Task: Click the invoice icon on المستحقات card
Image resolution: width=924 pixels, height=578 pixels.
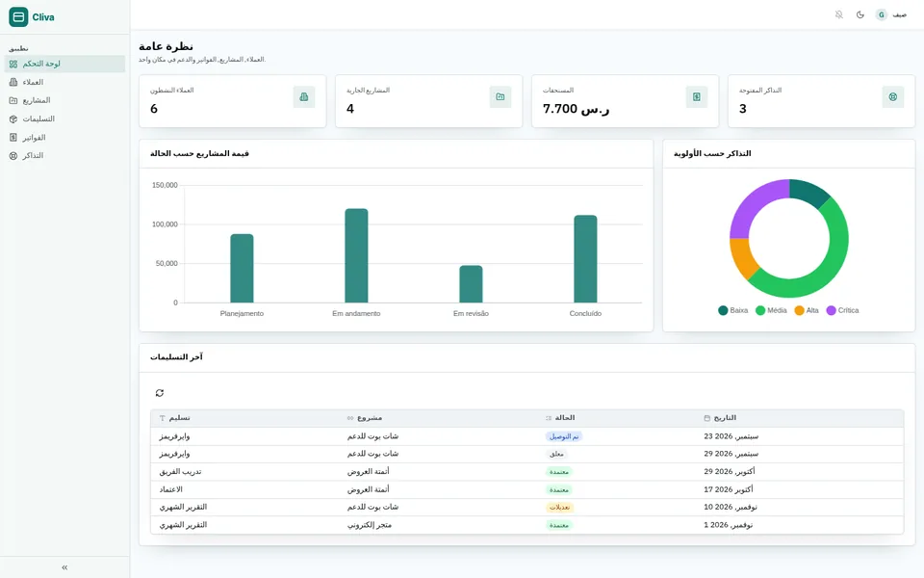Action: [x=697, y=96]
